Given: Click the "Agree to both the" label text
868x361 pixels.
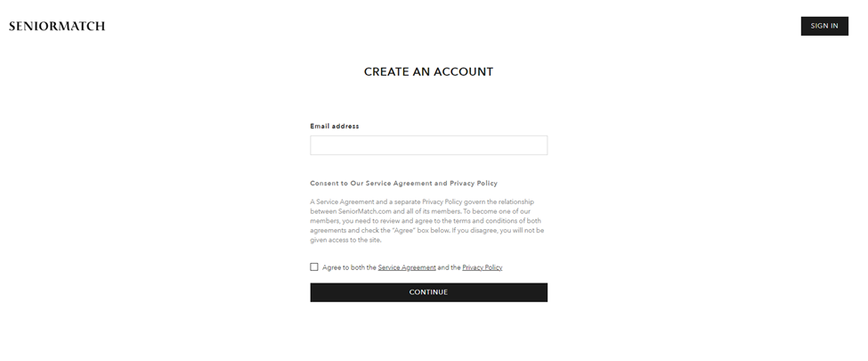Looking at the screenshot, I should tap(349, 267).
